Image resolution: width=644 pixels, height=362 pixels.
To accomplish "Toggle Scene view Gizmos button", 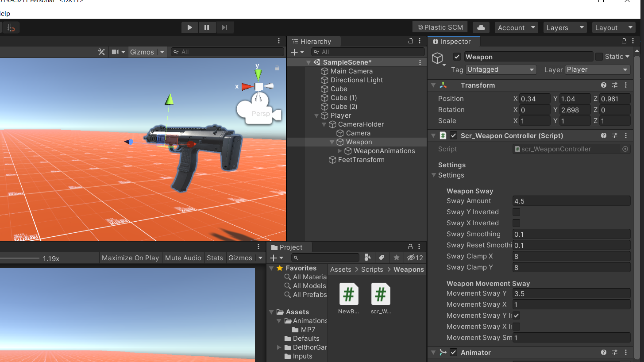I will (x=142, y=52).
